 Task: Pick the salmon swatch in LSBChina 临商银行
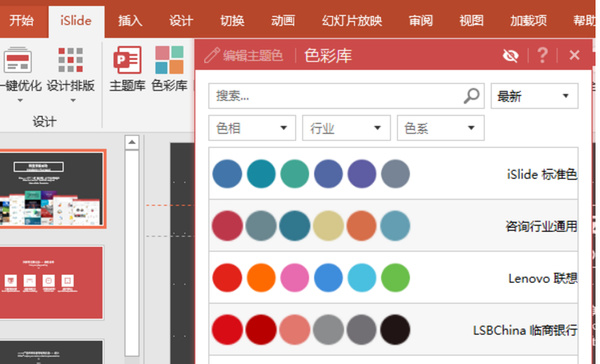(295, 330)
